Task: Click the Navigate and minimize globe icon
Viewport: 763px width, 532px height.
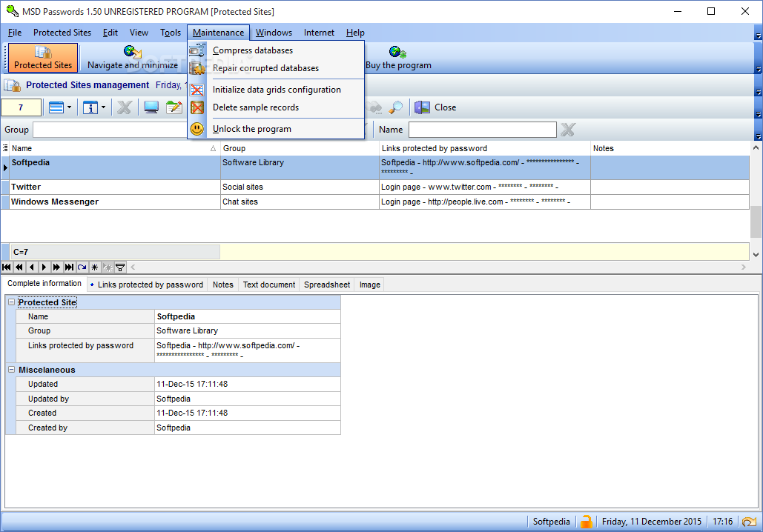Action: pyautogui.click(x=132, y=52)
